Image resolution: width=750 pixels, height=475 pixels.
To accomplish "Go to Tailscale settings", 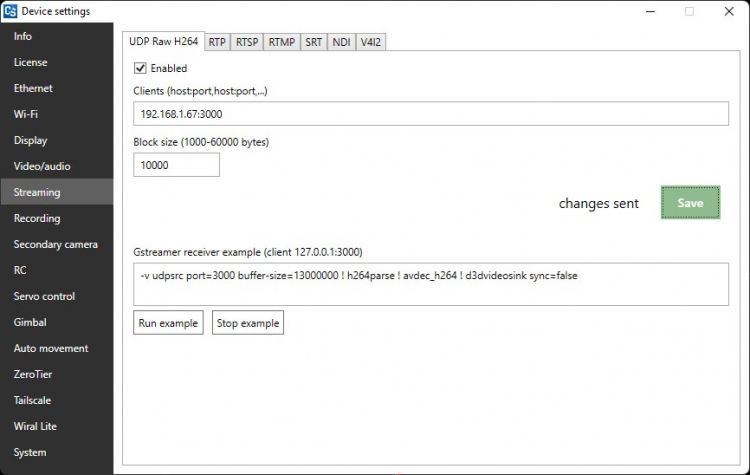I will [57, 400].
